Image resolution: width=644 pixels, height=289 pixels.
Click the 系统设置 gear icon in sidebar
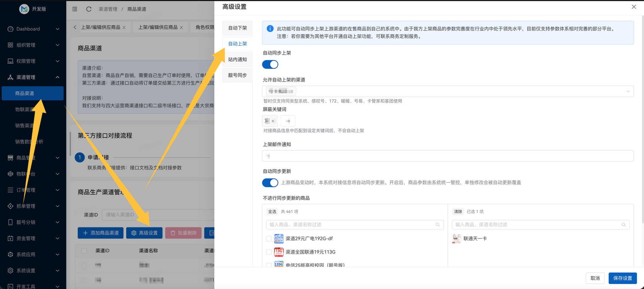point(10,271)
